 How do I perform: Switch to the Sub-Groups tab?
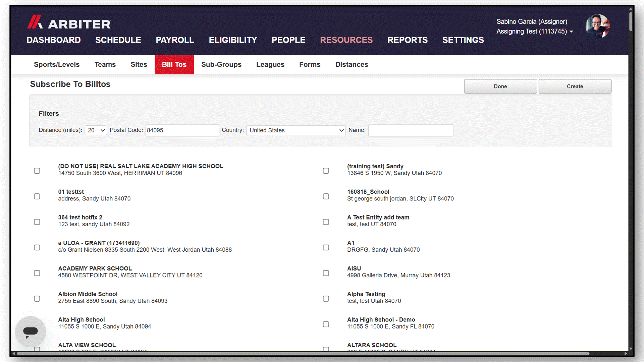pos(221,64)
